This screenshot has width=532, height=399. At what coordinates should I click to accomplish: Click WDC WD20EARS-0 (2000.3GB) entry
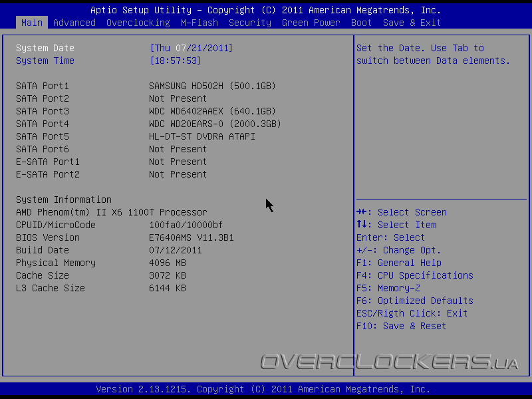(x=215, y=124)
